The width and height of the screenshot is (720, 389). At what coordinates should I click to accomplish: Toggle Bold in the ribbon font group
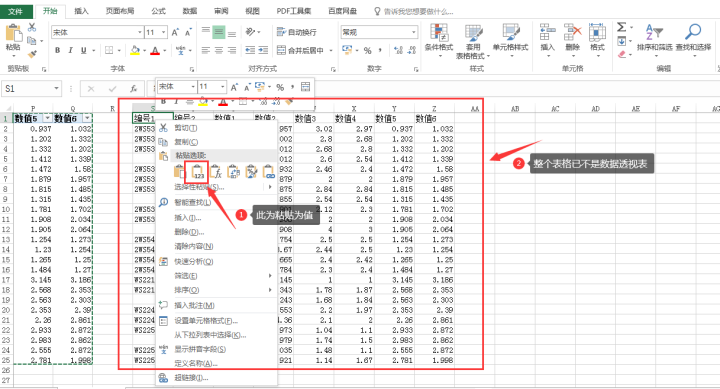coord(57,51)
